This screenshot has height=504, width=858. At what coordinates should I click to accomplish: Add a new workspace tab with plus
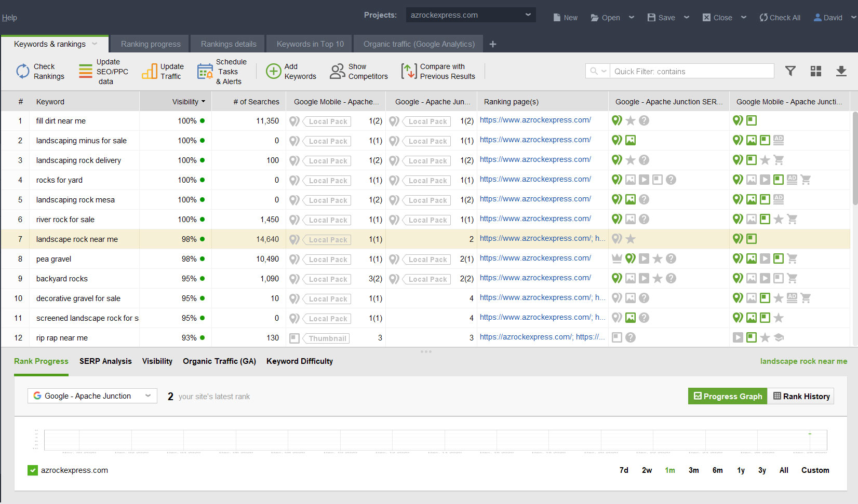[493, 44]
